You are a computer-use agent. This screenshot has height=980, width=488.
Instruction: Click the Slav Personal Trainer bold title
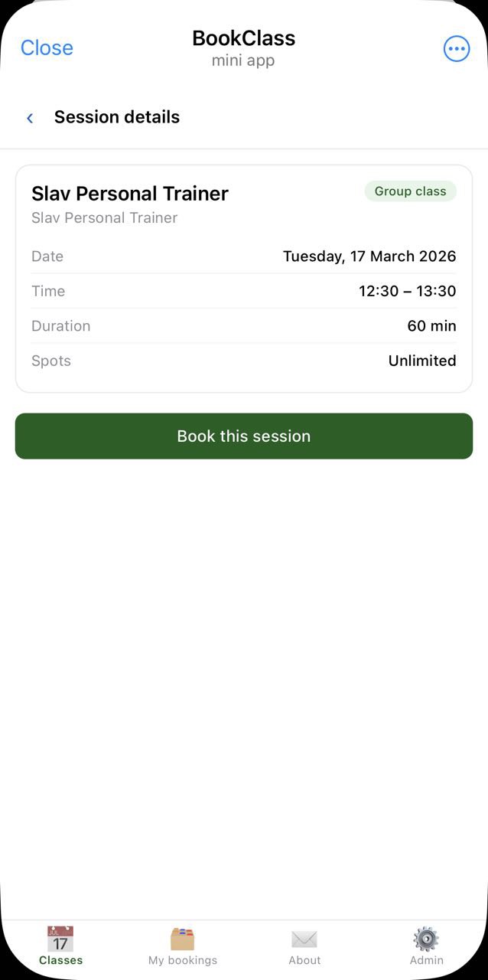(130, 194)
